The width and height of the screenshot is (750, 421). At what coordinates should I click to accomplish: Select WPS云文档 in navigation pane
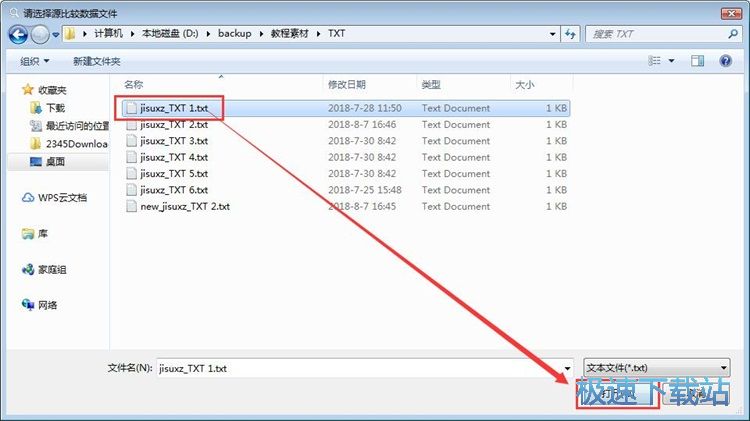[63, 198]
